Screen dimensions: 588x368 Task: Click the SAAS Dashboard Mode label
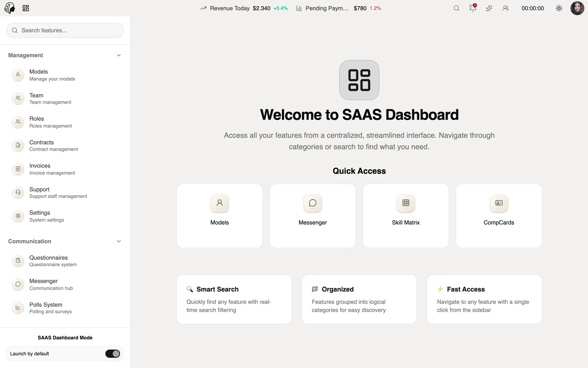[x=65, y=338]
